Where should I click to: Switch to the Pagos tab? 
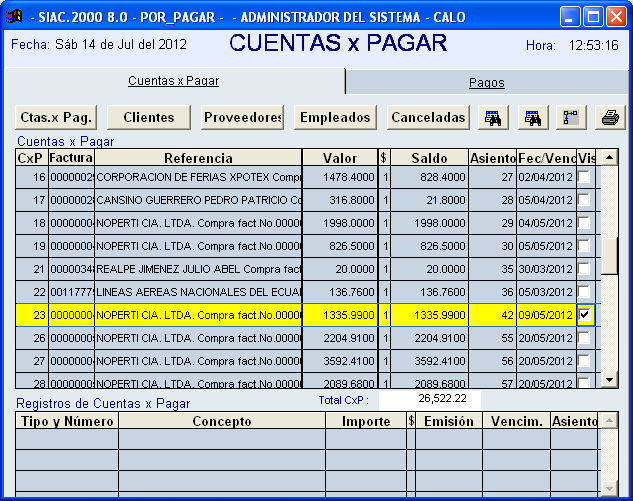click(486, 83)
